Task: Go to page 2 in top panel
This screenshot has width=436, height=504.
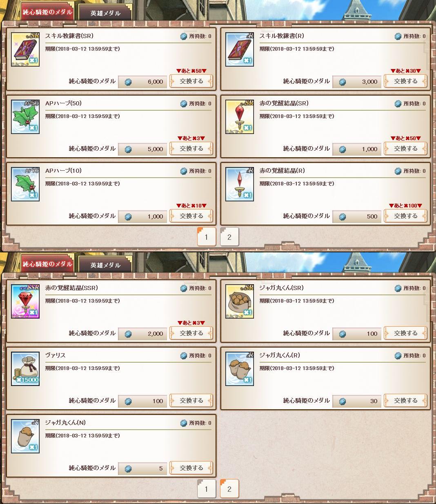Action: coord(229,237)
